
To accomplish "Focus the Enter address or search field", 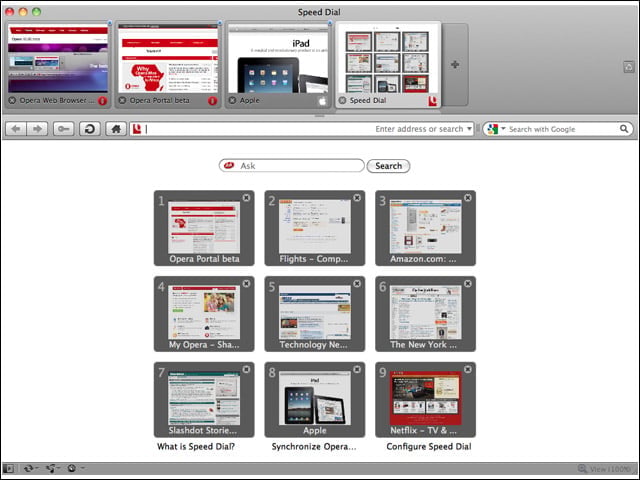I will (304, 129).
